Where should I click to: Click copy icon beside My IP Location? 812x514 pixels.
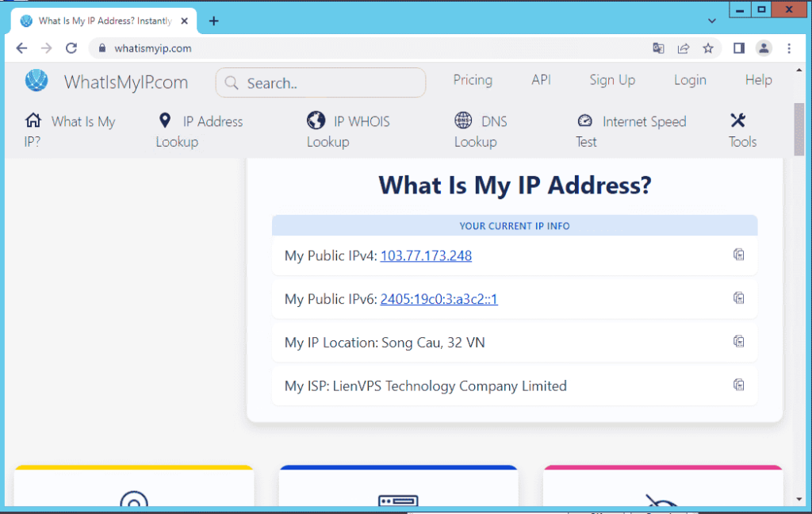[738, 342]
